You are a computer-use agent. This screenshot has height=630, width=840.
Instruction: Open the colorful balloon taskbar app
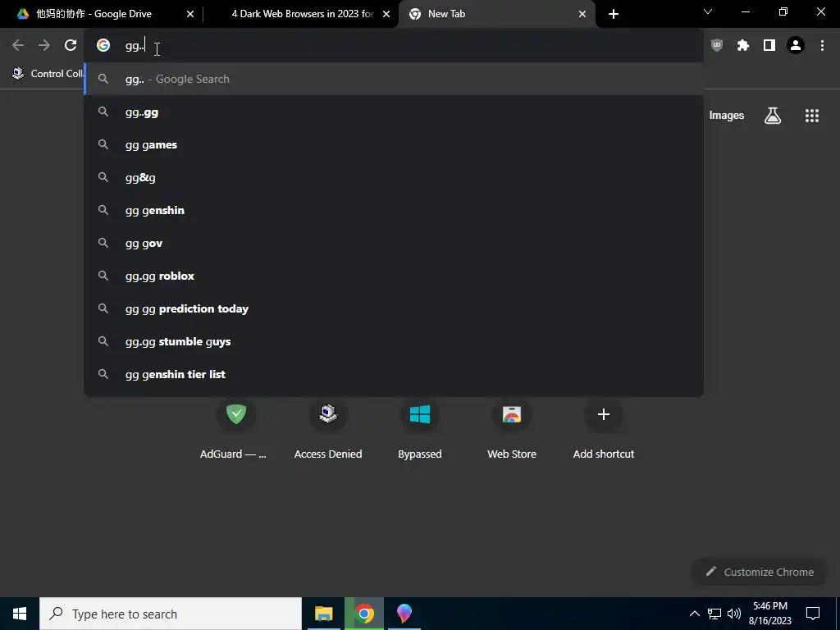[x=404, y=614]
